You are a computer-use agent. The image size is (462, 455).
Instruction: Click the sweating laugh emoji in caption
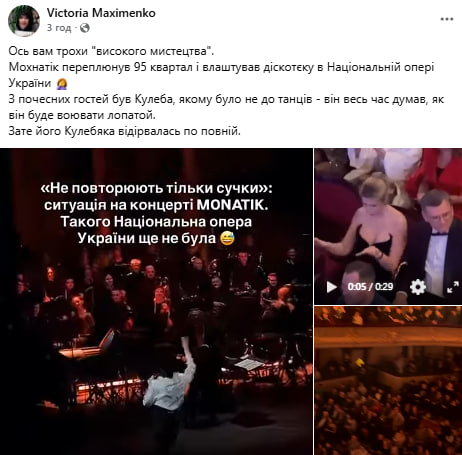(x=228, y=238)
